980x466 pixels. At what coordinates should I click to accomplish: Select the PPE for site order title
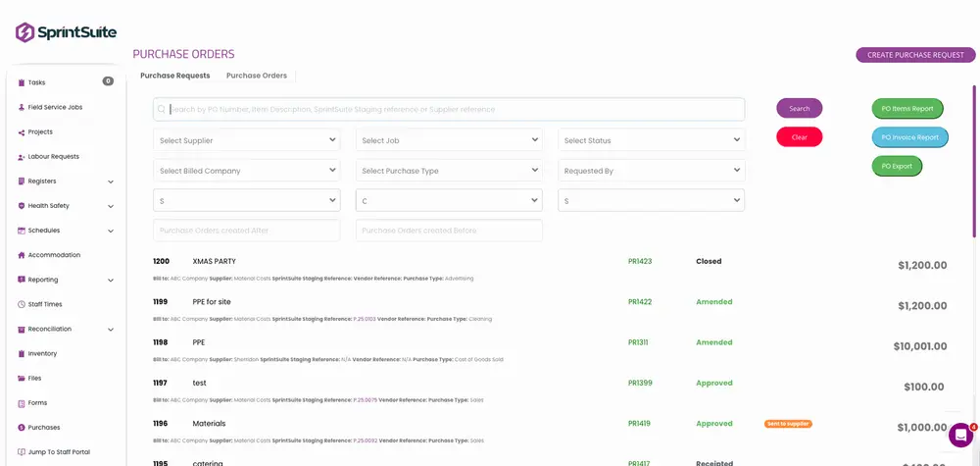click(212, 301)
